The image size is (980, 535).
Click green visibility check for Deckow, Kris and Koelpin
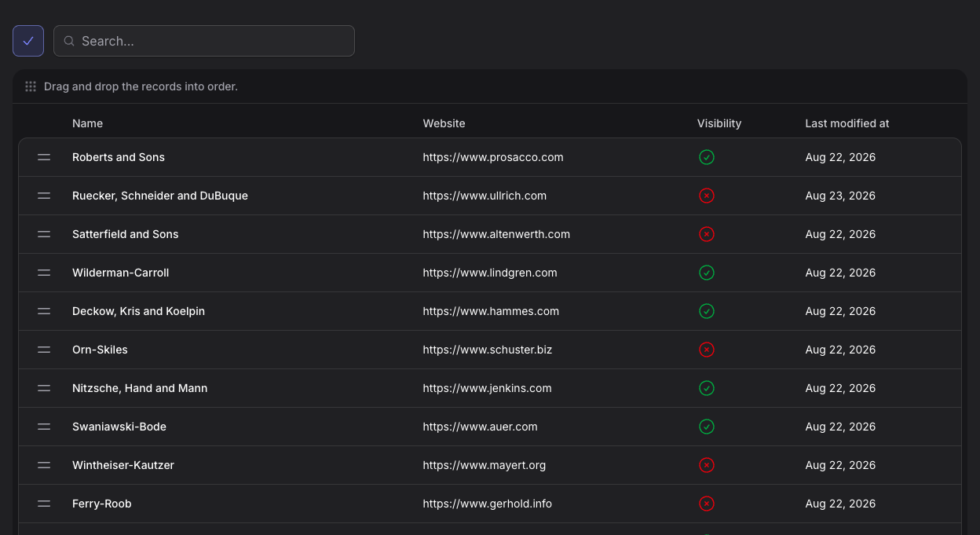point(707,311)
